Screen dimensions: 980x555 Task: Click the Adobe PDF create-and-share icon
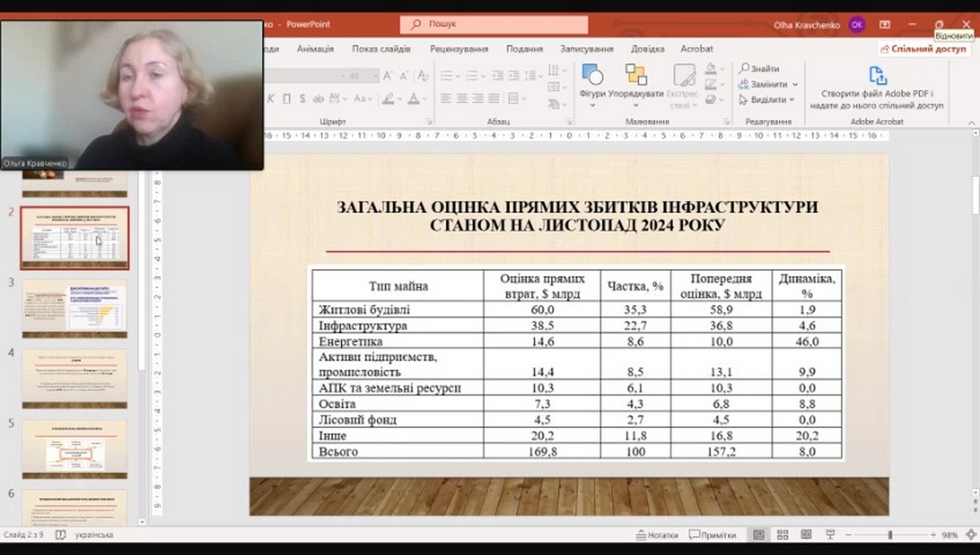coord(877,76)
